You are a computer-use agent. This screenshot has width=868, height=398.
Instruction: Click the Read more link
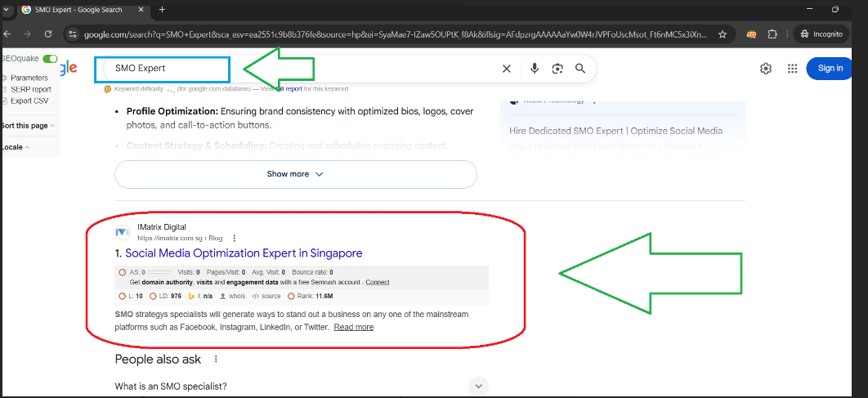point(353,327)
